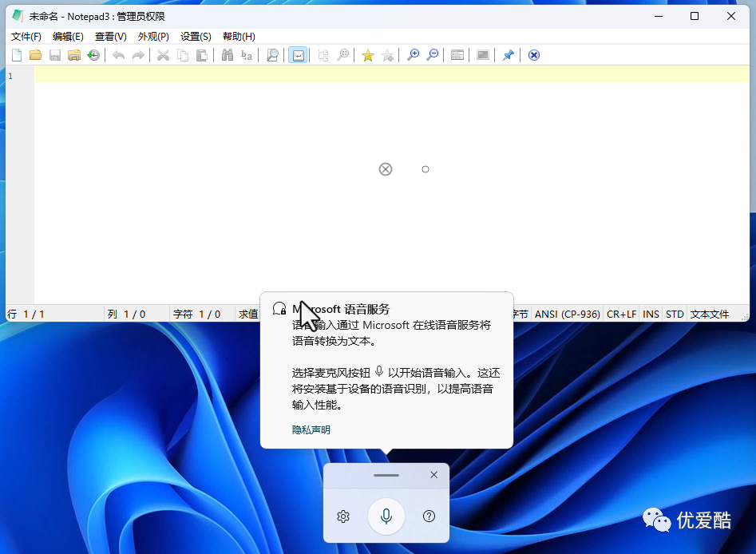756x554 pixels.
Task: Open Find using the binoculars icon
Action: point(228,54)
